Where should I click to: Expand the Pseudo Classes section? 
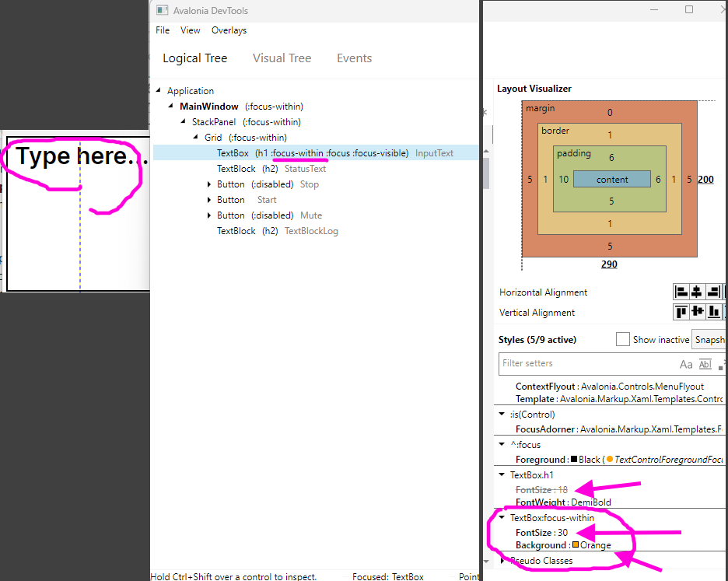(503, 560)
